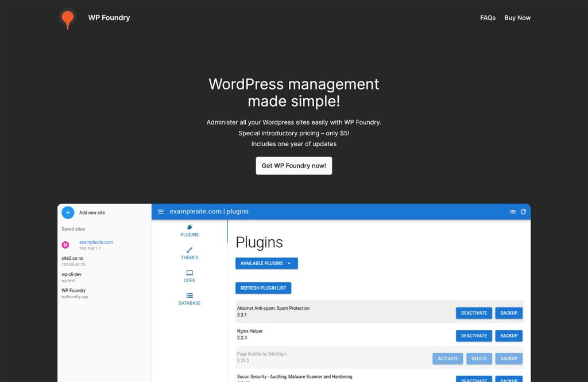The width and height of the screenshot is (588, 382).
Task: Click examplesite.com | plugins header title
Action: point(209,212)
